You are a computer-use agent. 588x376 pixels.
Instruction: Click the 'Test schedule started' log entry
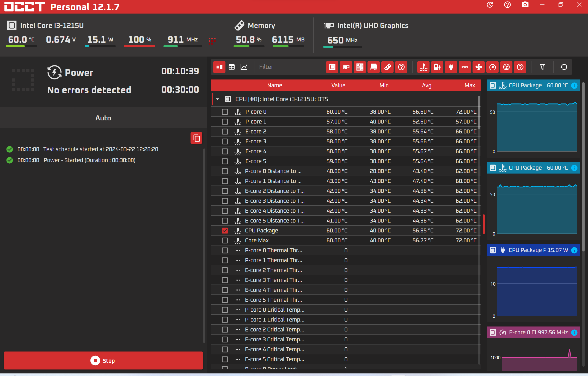101,149
